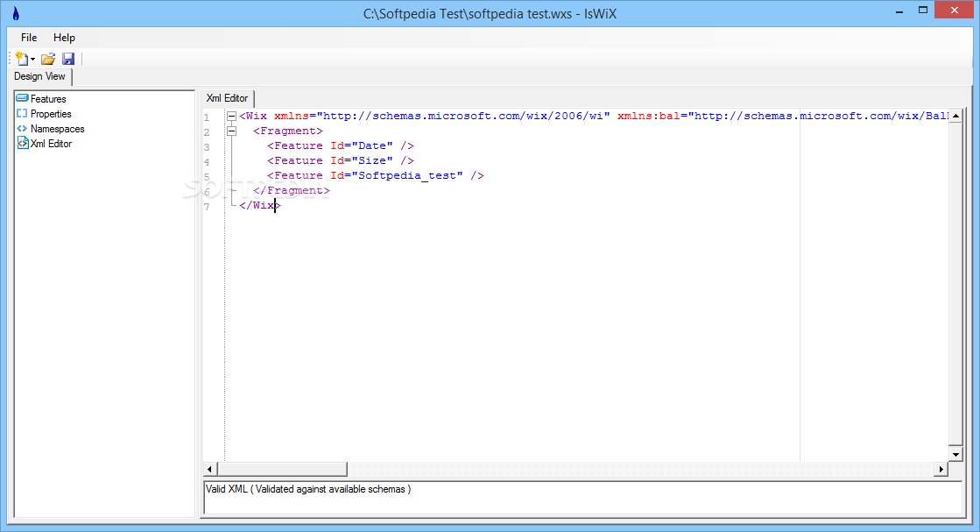Minimize the IsWiX window

pos(899,11)
